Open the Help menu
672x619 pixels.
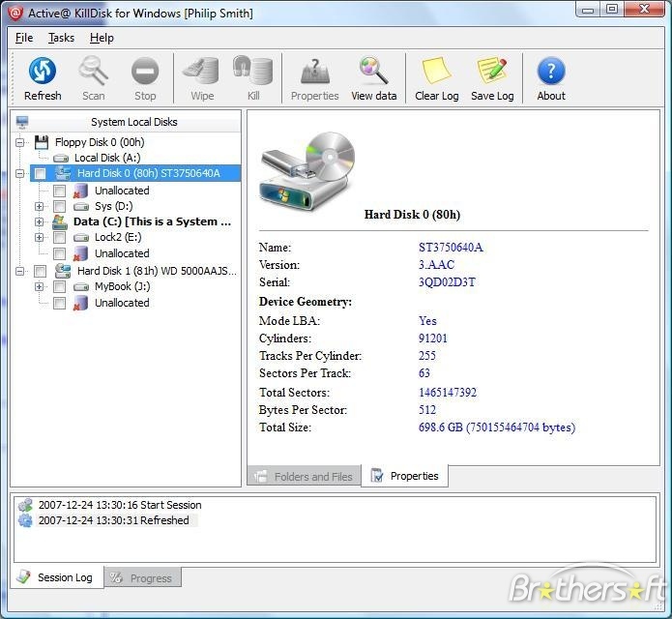coord(102,38)
